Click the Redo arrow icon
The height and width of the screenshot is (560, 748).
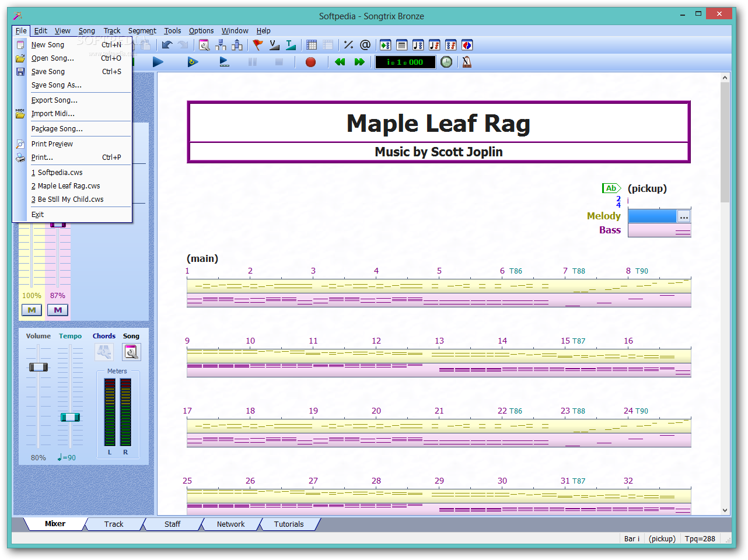(183, 45)
